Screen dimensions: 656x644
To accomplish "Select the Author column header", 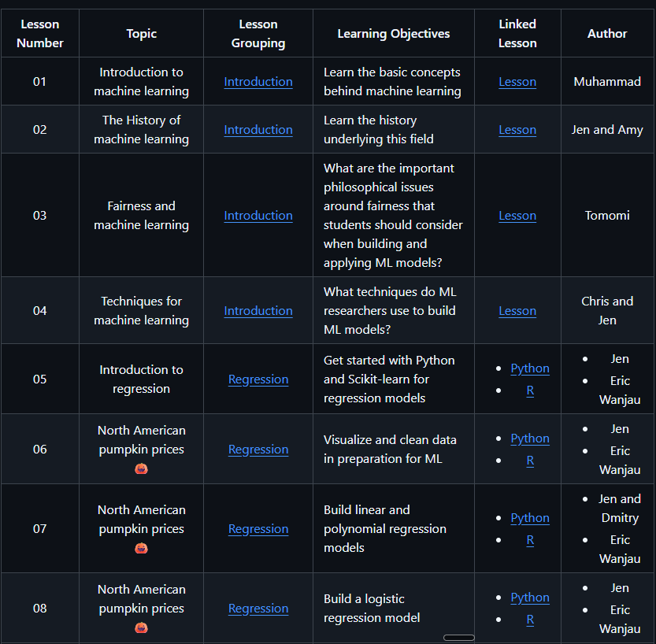I will 607,33.
